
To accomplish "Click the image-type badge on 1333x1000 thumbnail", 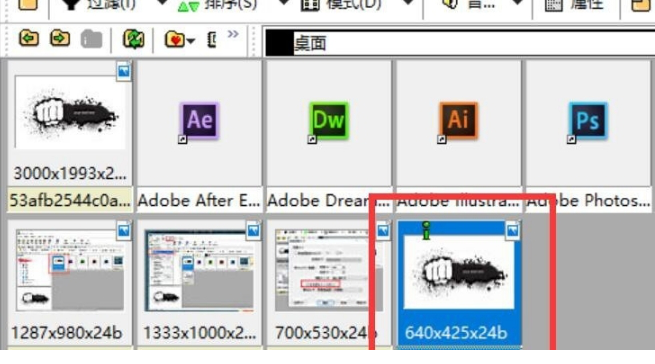I will point(253,231).
